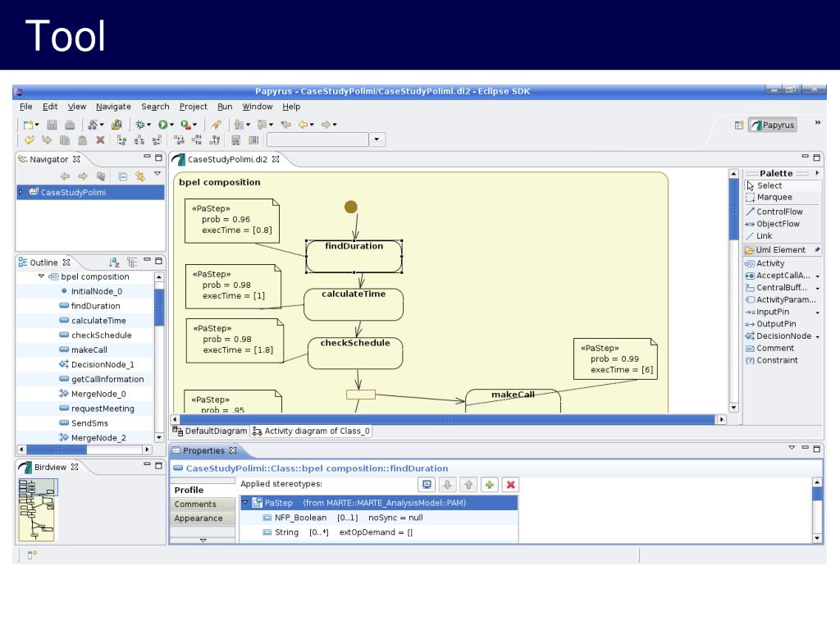Open the Properties view menu triangle
The width and height of the screenshot is (840, 630).
pyautogui.click(x=792, y=447)
